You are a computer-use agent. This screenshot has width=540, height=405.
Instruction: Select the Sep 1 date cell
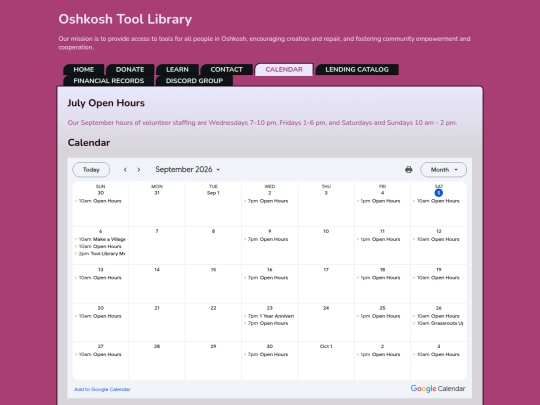(213, 193)
